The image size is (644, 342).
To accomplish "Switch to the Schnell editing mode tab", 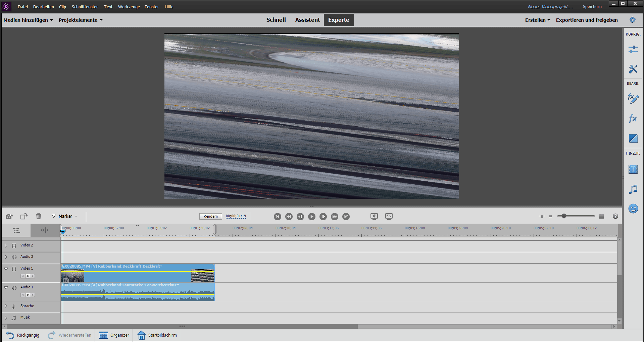I will click(276, 20).
